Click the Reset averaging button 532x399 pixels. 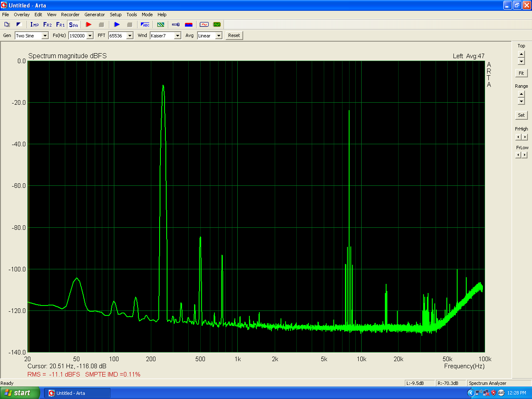pyautogui.click(x=234, y=35)
